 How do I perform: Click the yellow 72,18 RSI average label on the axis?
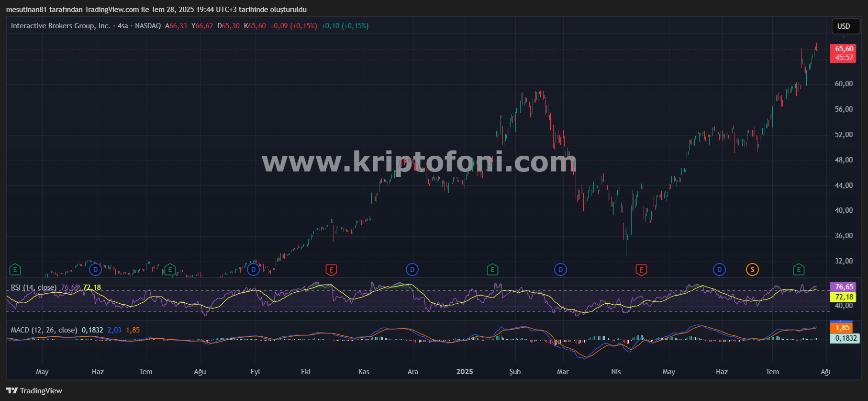click(x=844, y=297)
